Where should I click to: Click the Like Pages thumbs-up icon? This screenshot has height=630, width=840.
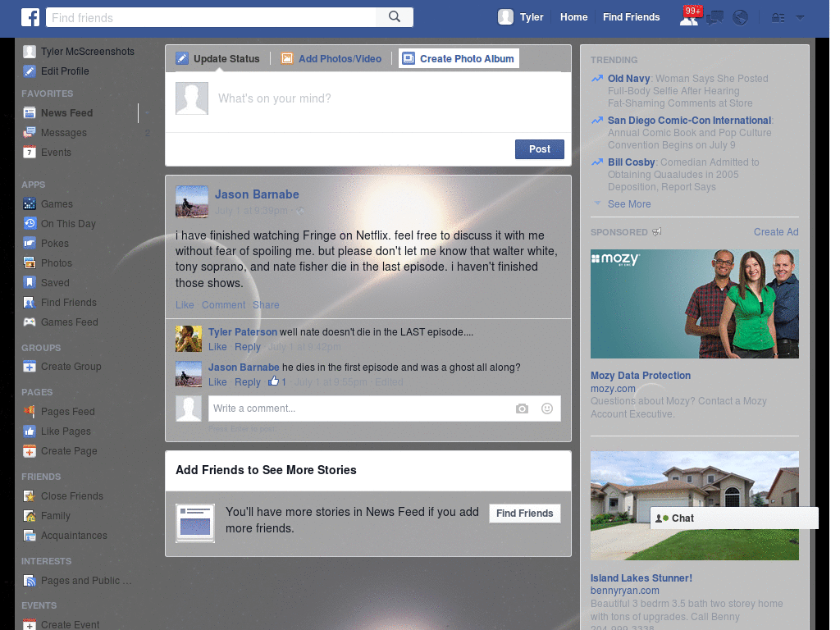[30, 431]
